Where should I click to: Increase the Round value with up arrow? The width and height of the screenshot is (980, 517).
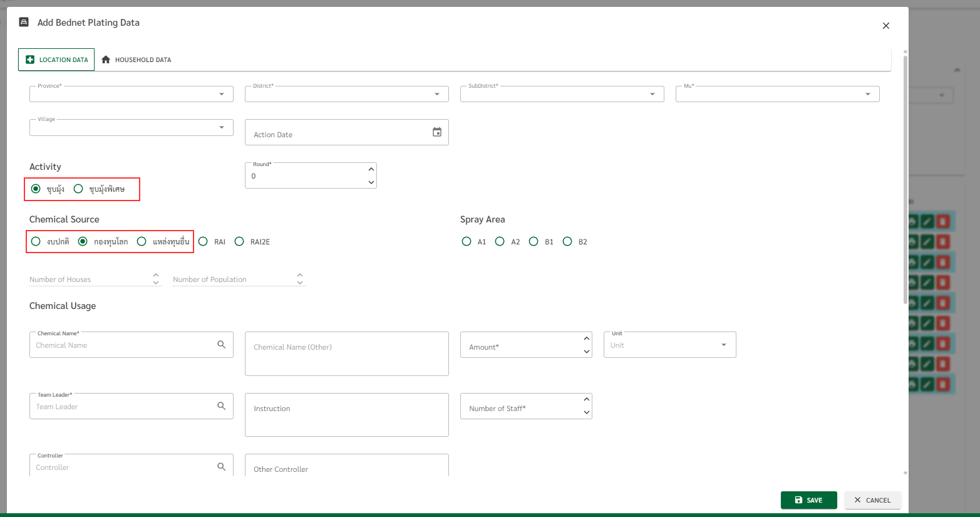[x=371, y=169]
